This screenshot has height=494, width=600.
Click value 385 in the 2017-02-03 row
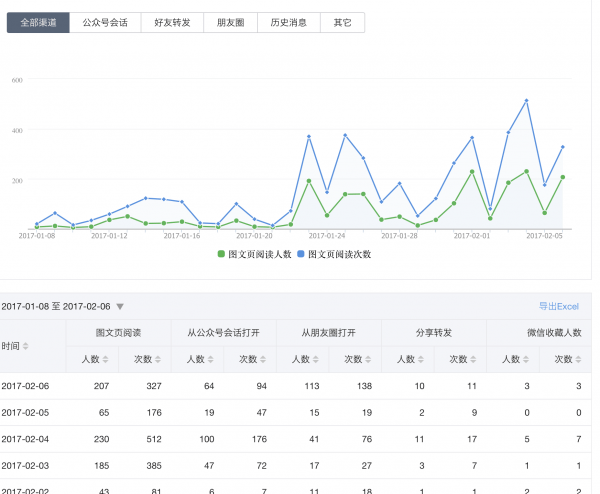154,466
